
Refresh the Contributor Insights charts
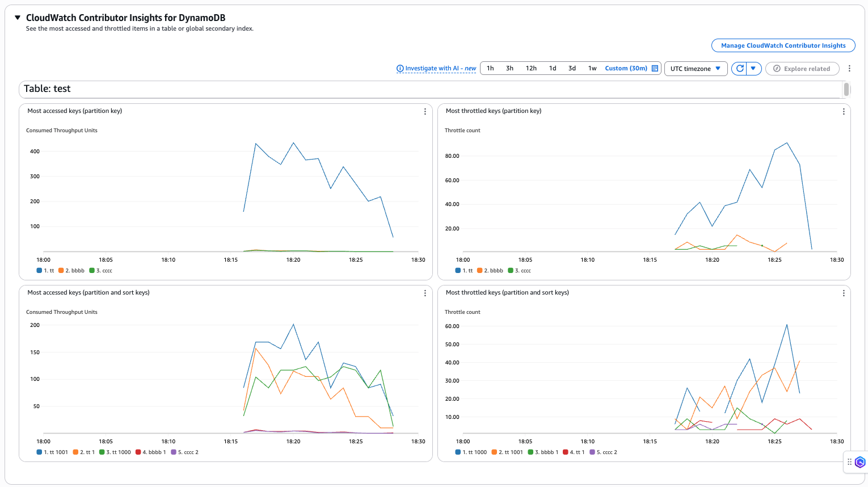pos(739,68)
